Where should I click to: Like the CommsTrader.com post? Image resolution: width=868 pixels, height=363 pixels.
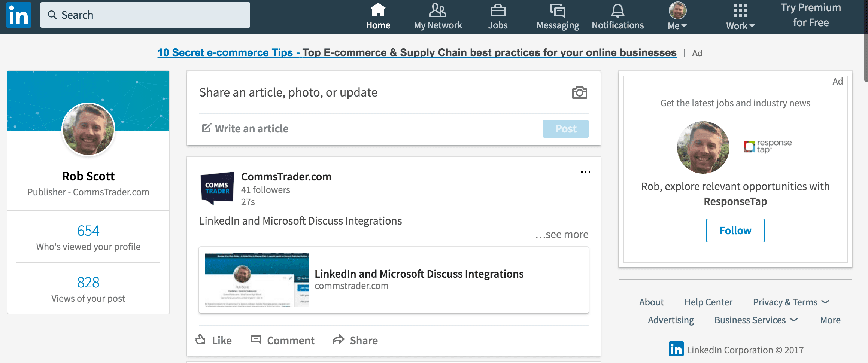(x=214, y=340)
